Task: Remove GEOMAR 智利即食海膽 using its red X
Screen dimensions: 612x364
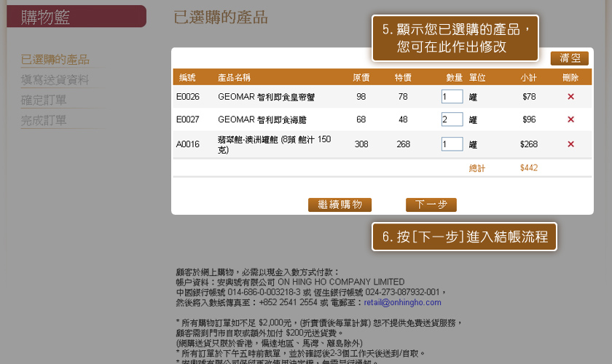Action: pos(570,119)
